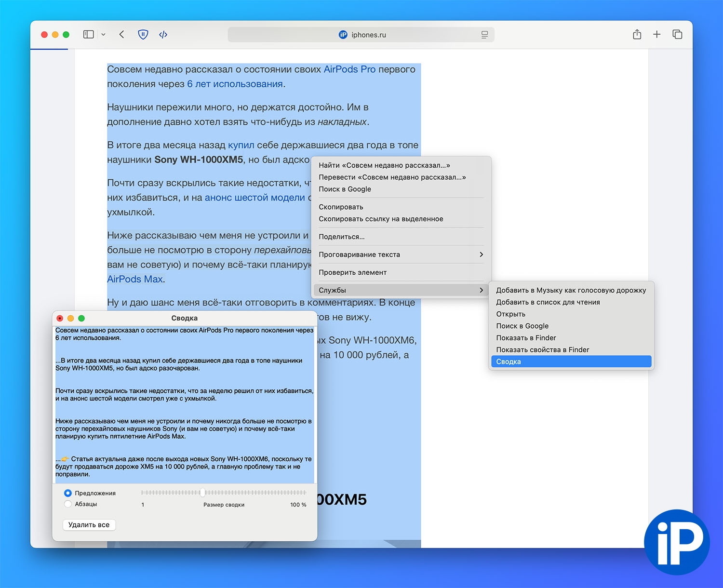Close the 'Сводка' window
The width and height of the screenshot is (723, 588).
coord(60,318)
